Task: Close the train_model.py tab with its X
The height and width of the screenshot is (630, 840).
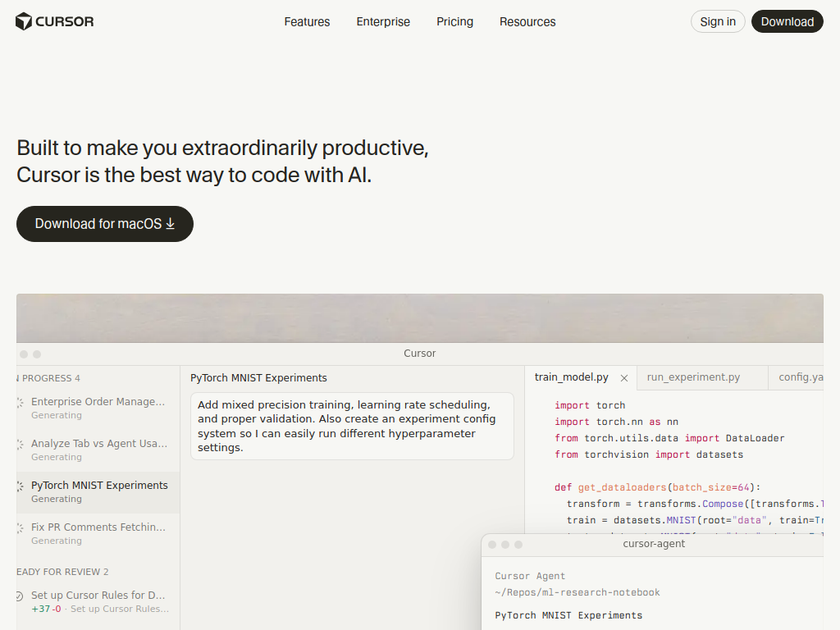Action: click(x=624, y=378)
